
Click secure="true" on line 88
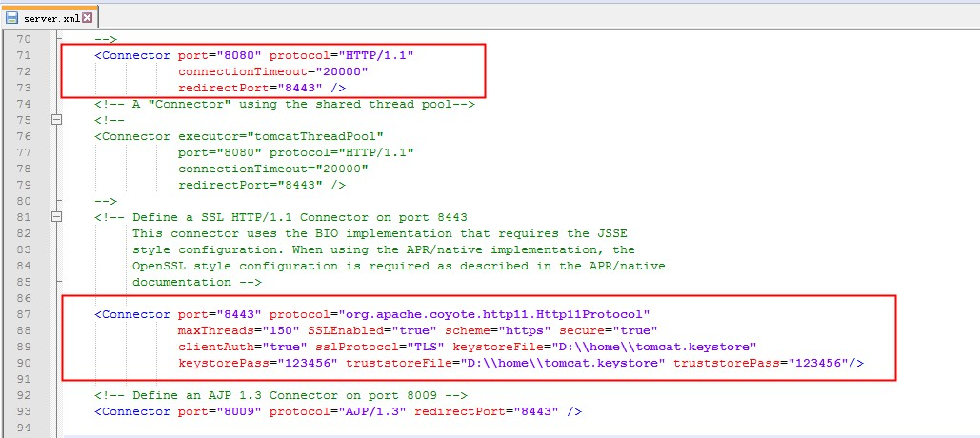coord(609,330)
